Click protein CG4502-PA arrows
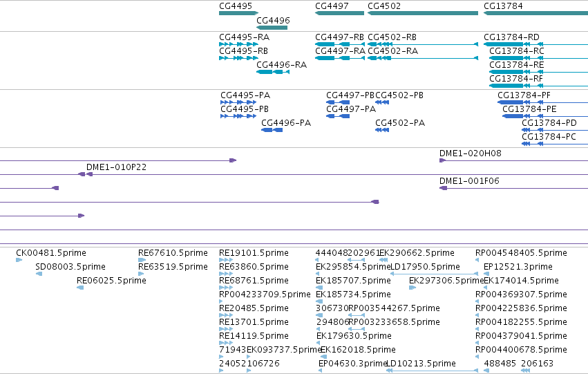This screenshot has height=374, width=588. coord(382,130)
